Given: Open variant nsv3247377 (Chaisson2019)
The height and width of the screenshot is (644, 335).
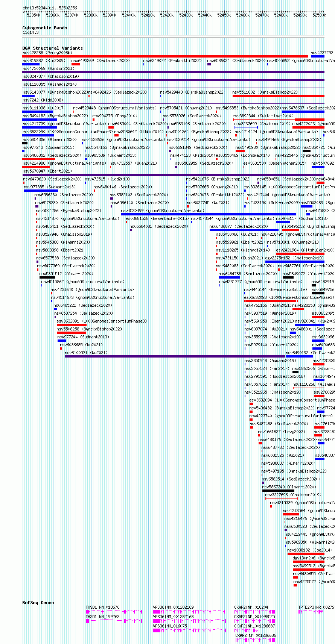Looking at the screenshot, I should tap(51, 76).
